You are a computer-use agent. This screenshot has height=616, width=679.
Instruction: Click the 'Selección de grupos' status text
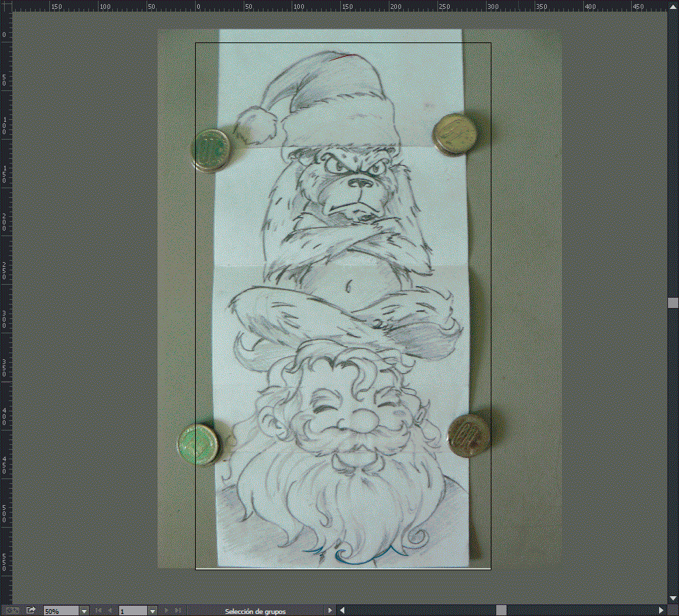pyautogui.click(x=255, y=611)
